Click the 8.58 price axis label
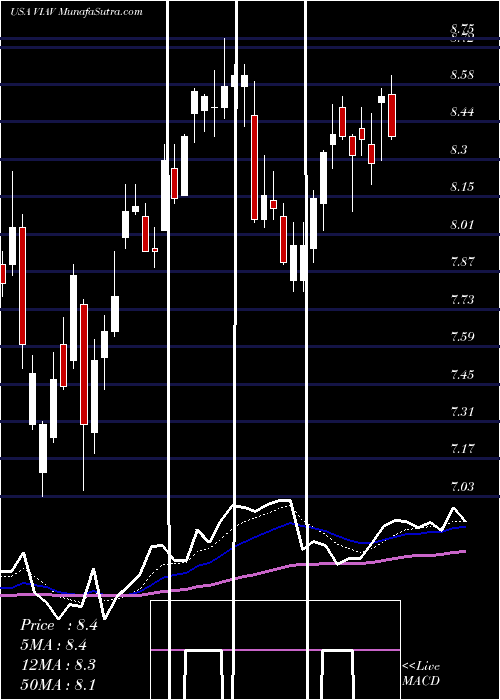 [x=462, y=74]
